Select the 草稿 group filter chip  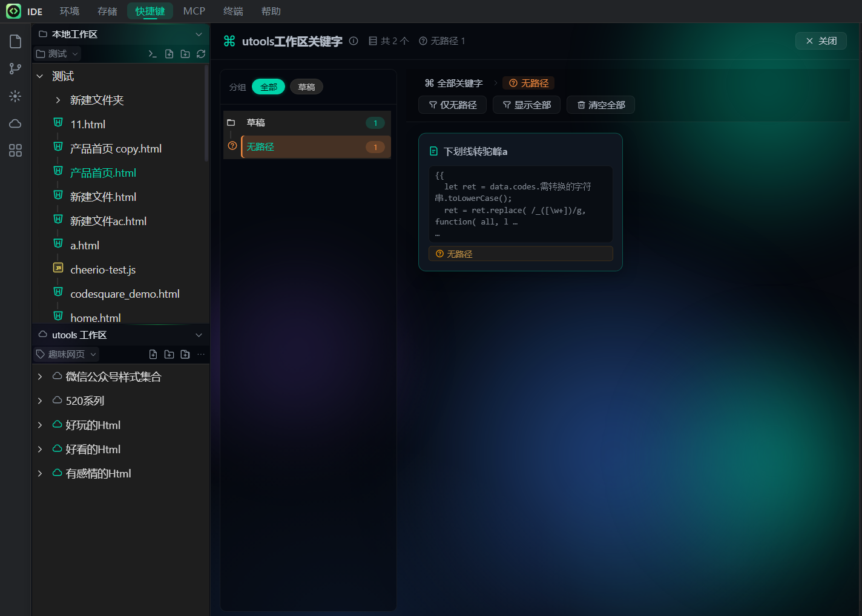(x=306, y=87)
